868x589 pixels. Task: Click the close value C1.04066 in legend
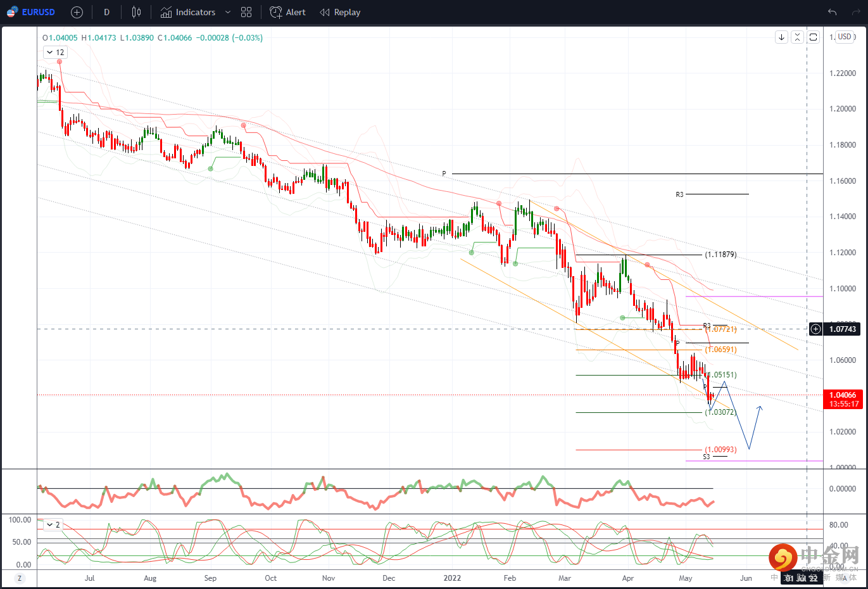(175, 38)
